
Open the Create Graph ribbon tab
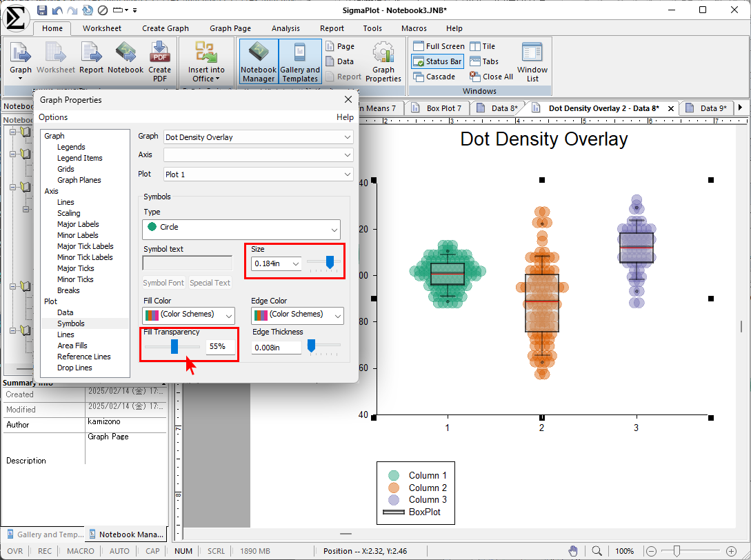pyautogui.click(x=166, y=28)
